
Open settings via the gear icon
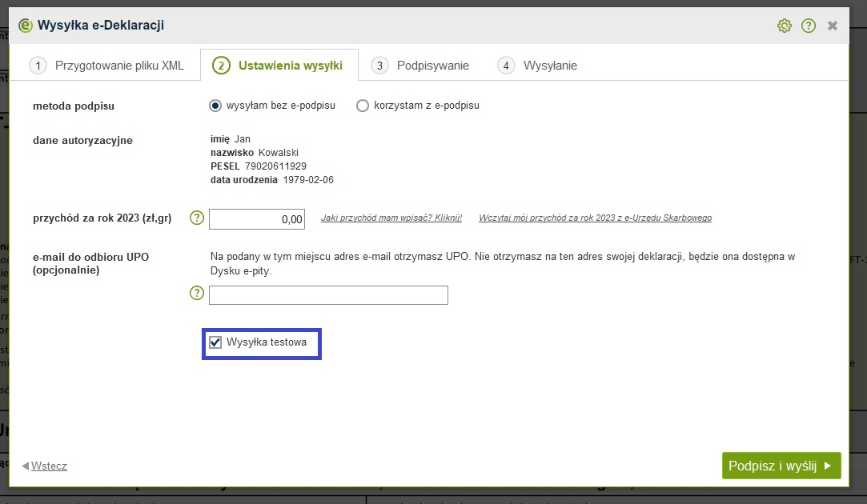[785, 26]
